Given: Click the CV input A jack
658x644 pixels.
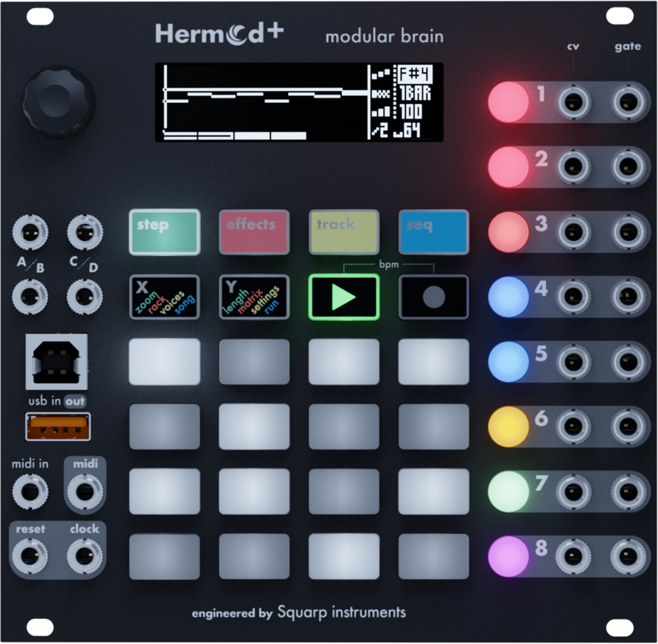Looking at the screenshot, I should click(30, 232).
